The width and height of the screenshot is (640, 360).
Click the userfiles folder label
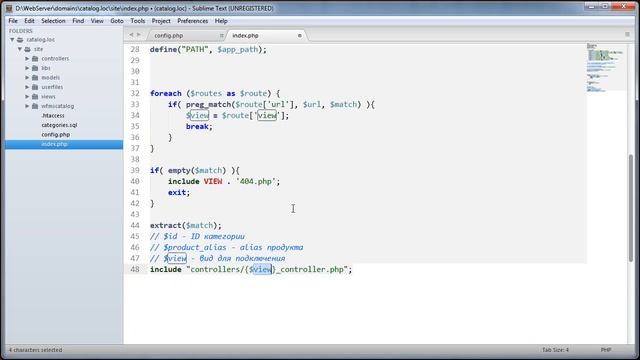pyautogui.click(x=52, y=87)
